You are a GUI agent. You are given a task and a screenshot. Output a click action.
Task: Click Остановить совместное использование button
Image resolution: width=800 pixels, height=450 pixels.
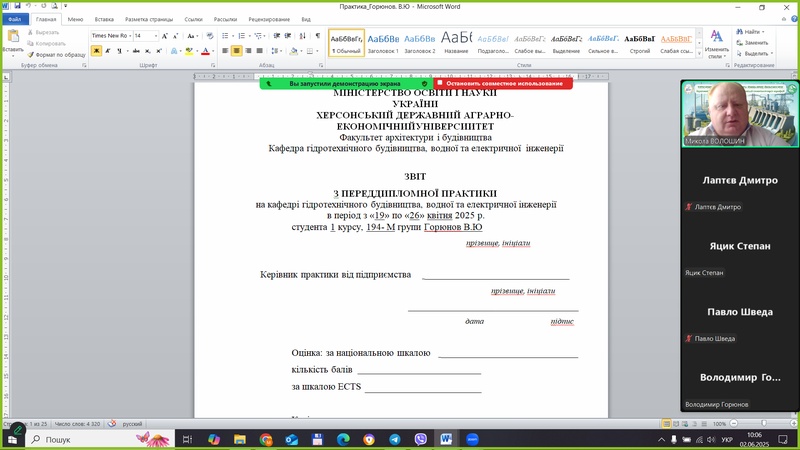pyautogui.click(x=503, y=83)
